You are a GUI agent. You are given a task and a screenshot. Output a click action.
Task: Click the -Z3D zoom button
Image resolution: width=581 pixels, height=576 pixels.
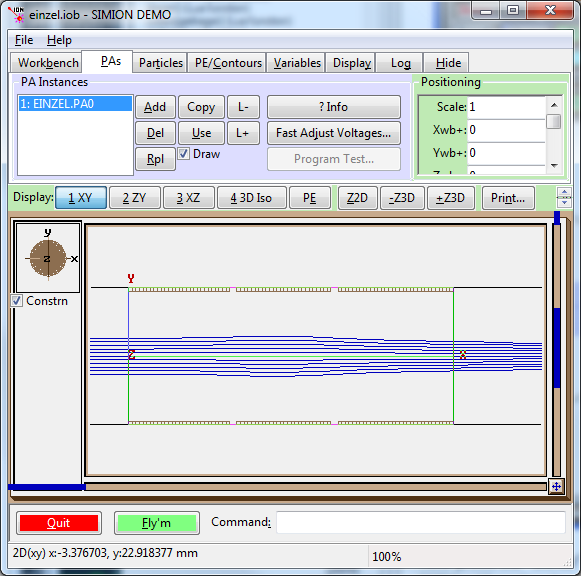pos(402,198)
